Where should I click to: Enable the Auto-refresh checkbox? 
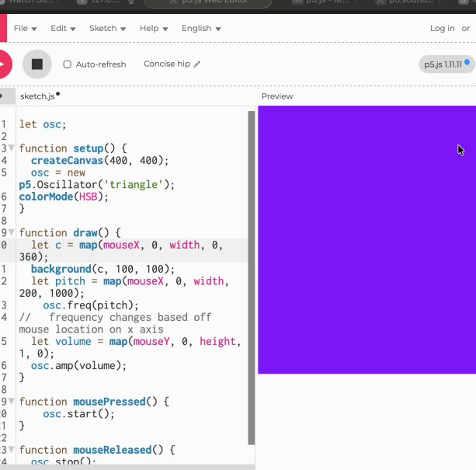click(x=68, y=64)
